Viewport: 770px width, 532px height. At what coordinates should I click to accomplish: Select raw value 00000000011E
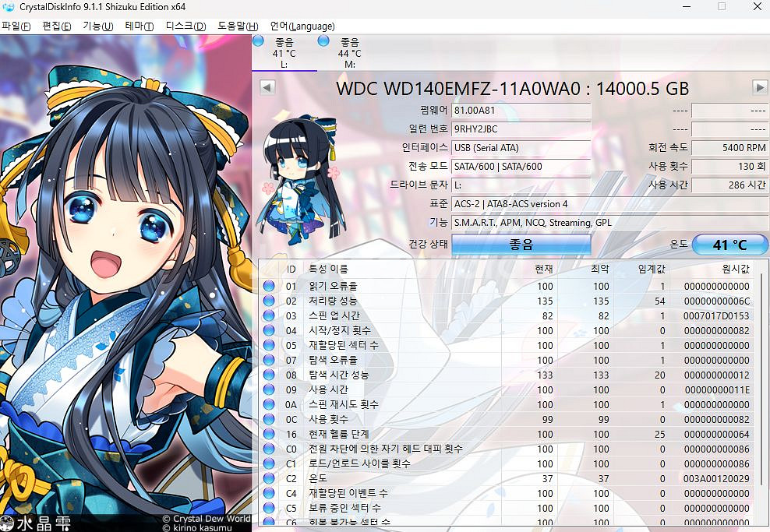coord(717,390)
